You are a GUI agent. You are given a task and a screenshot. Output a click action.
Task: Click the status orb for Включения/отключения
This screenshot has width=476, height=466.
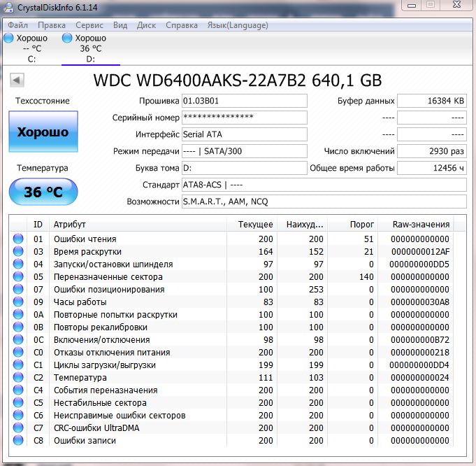click(18, 339)
